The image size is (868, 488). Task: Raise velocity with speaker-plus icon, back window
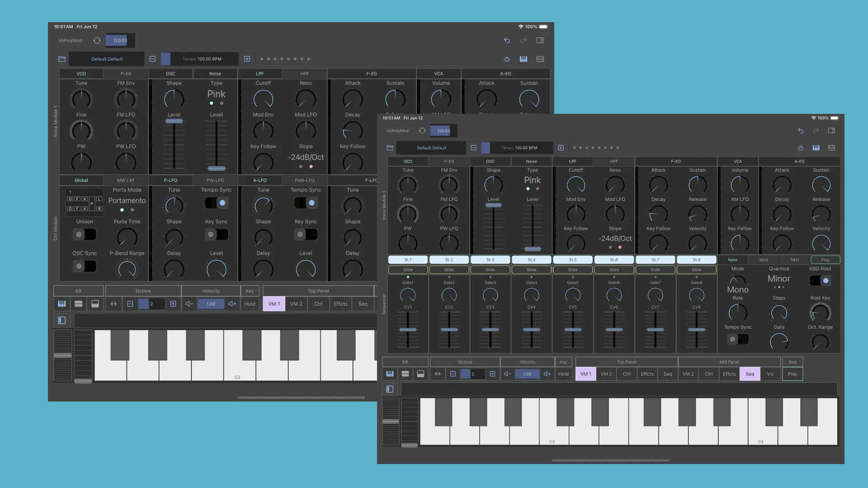(x=232, y=304)
